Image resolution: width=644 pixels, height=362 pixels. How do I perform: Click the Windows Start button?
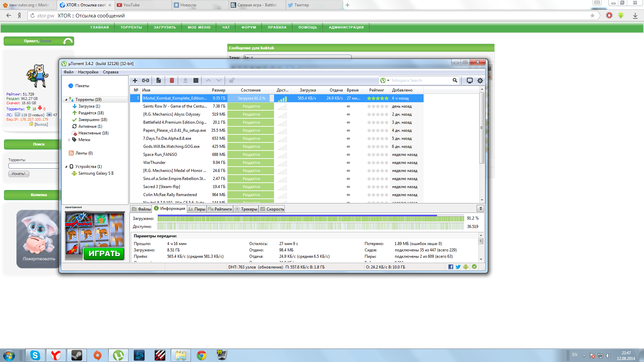(x=9, y=355)
